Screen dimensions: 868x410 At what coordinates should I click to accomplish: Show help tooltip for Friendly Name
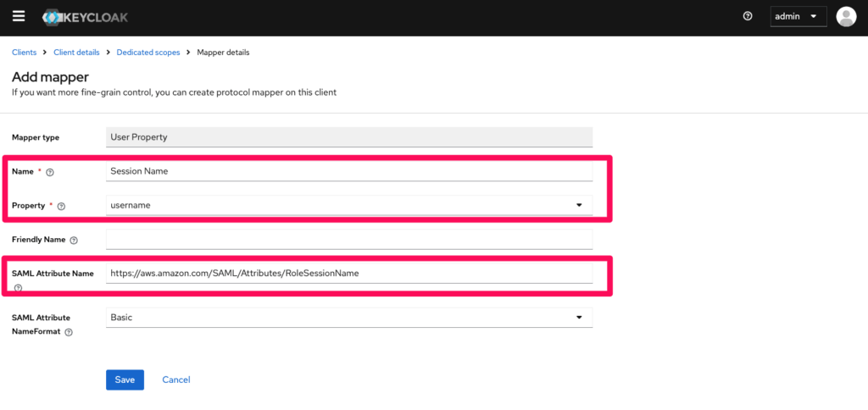tap(74, 241)
